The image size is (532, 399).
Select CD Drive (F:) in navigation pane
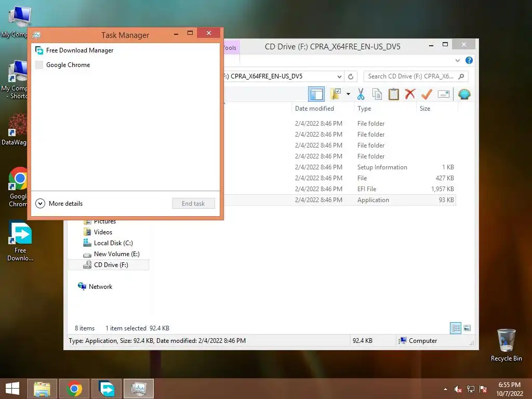click(x=109, y=264)
